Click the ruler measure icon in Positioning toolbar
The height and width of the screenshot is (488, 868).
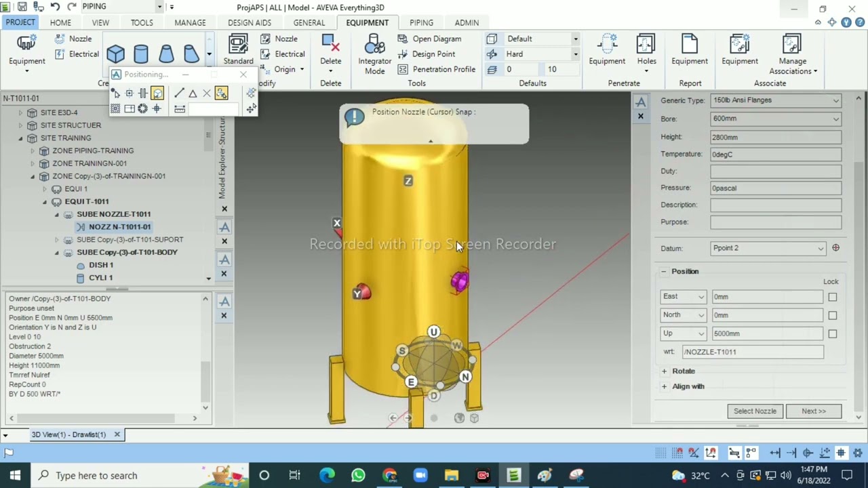[x=180, y=108]
